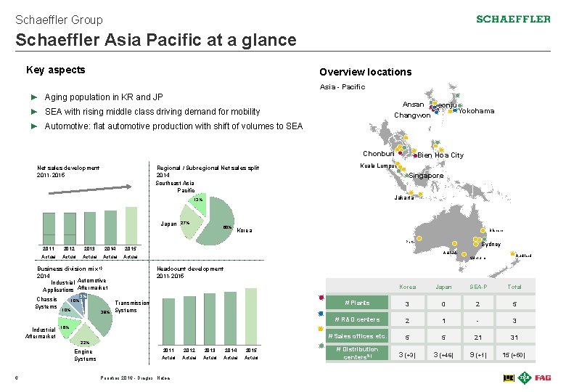The width and height of the screenshot is (566, 392).
Task: Click the red FAG logo
Action: click(x=543, y=378)
